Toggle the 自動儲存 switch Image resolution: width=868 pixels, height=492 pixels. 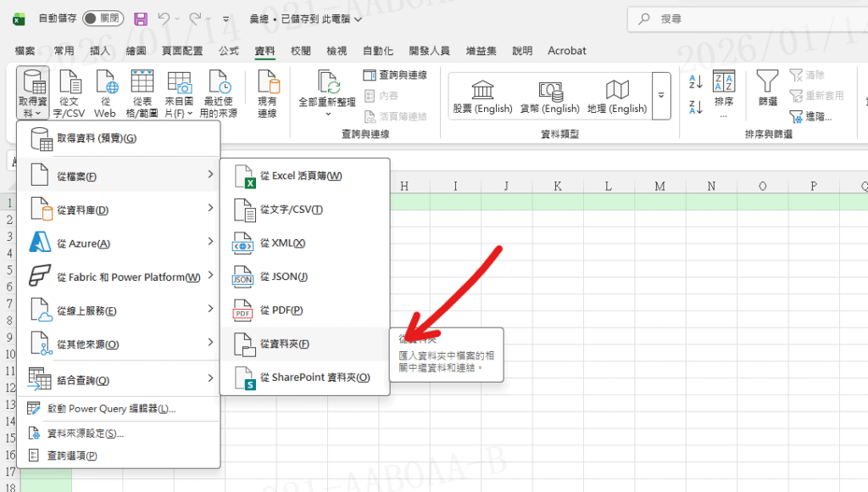(x=103, y=18)
